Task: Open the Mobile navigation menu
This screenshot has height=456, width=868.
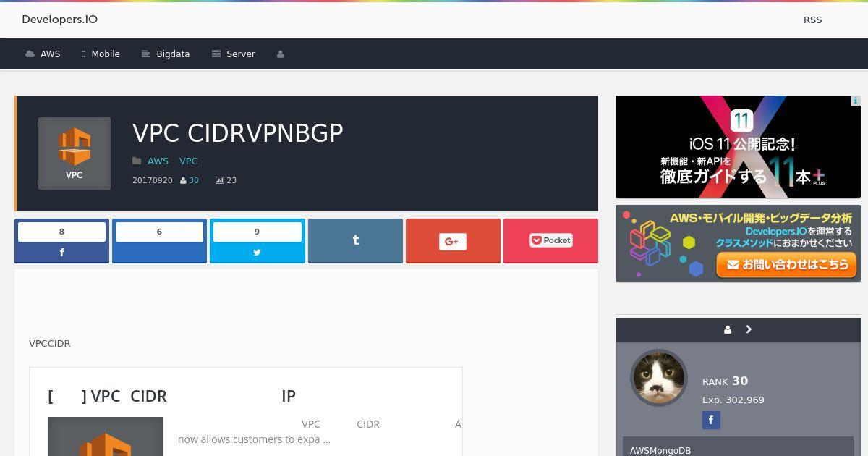Action: tap(101, 54)
